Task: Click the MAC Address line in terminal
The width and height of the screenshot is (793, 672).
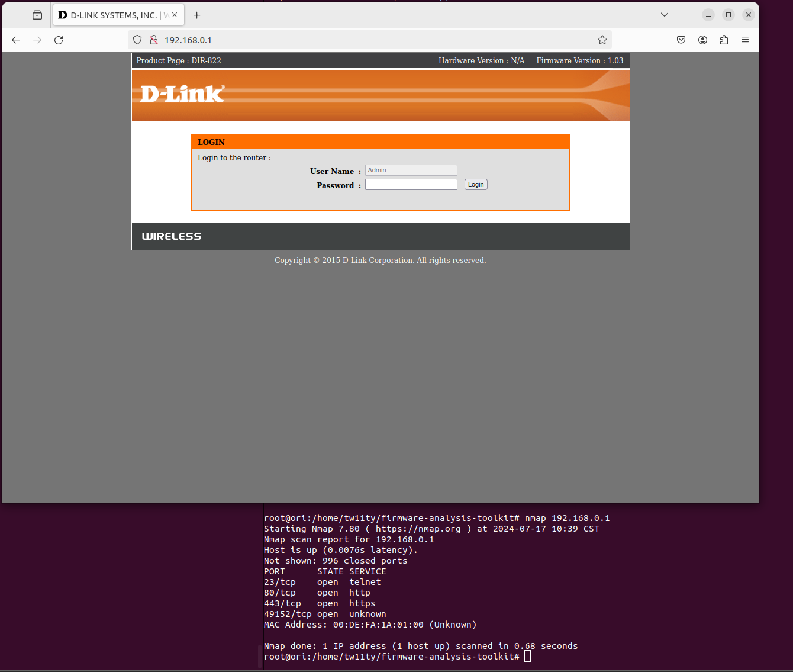Action: click(370, 625)
